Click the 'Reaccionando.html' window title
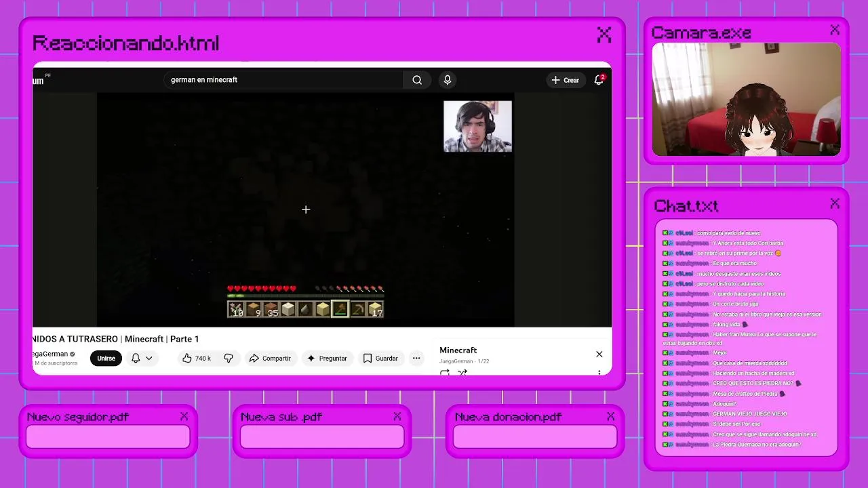This screenshot has height=488, width=868. click(125, 43)
